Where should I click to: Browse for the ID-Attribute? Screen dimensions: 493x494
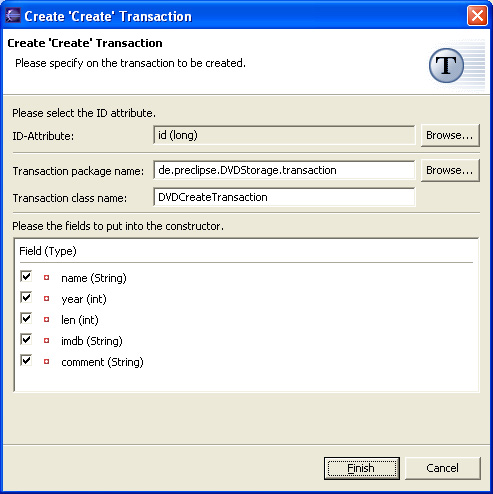(450, 135)
